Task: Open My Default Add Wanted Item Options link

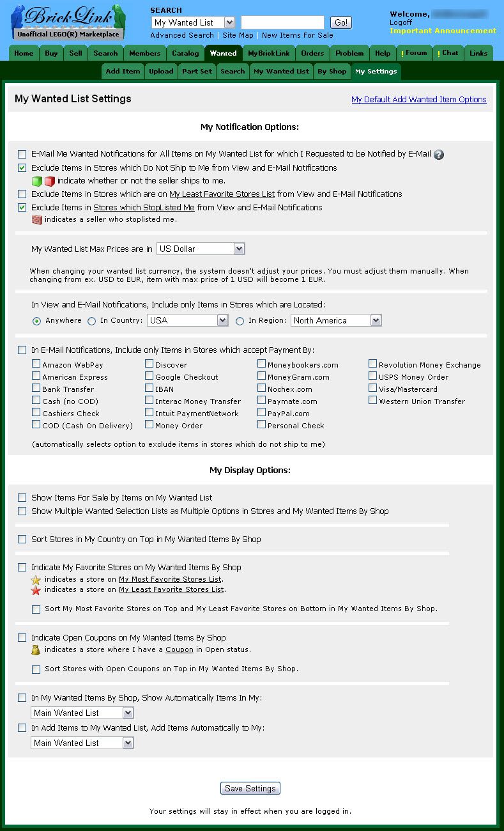Action: [419, 100]
